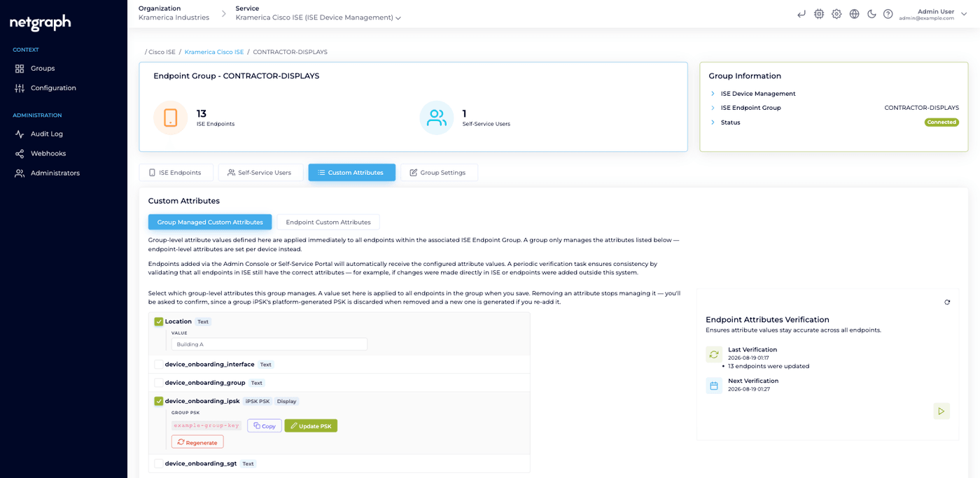
Task: Click the blue Self-Service Users icon
Action: pos(437,118)
